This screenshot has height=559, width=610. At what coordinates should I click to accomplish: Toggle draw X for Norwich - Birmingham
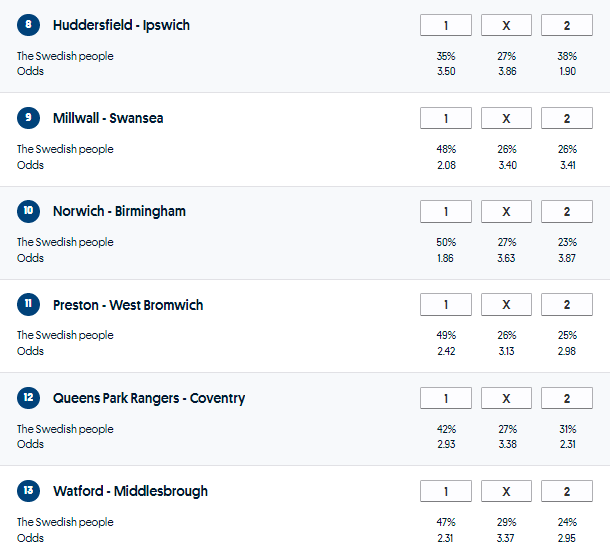[506, 211]
